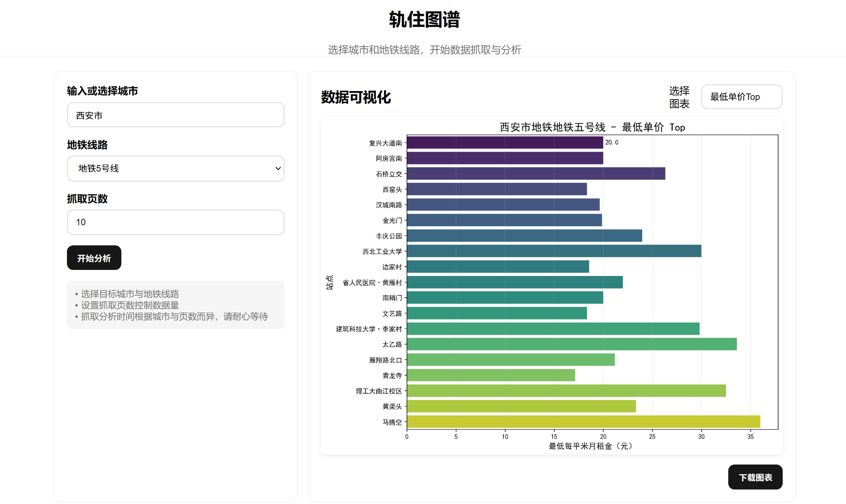Click the 省人民医院·黄雁村 station label
846x504 pixels.
pos(372,283)
